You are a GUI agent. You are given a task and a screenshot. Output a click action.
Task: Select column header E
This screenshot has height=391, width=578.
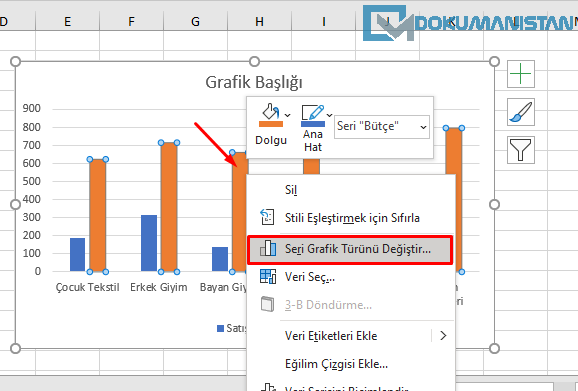pyautogui.click(x=67, y=22)
